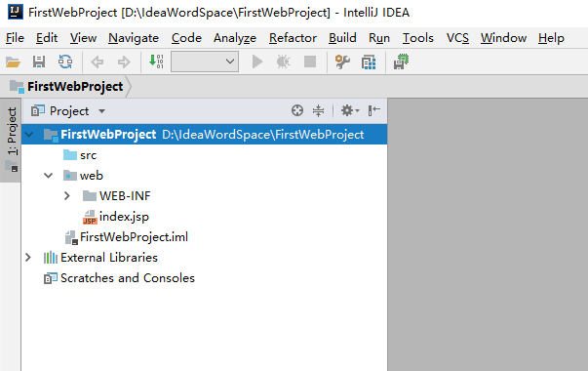
Task: Open the File menu
Action: (x=15, y=38)
